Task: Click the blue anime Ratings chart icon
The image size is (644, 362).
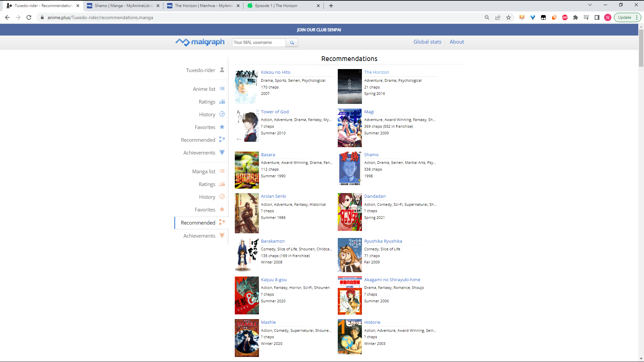Action: click(x=222, y=102)
